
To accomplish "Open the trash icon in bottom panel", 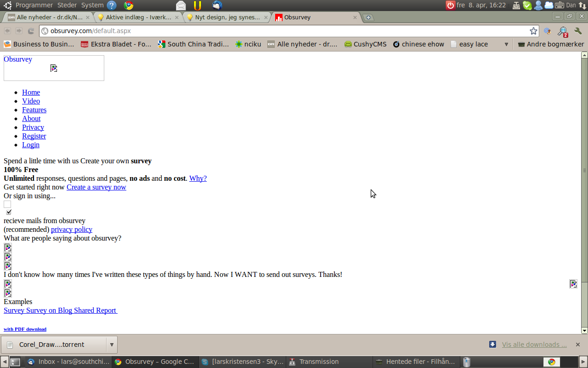I will [x=467, y=362].
